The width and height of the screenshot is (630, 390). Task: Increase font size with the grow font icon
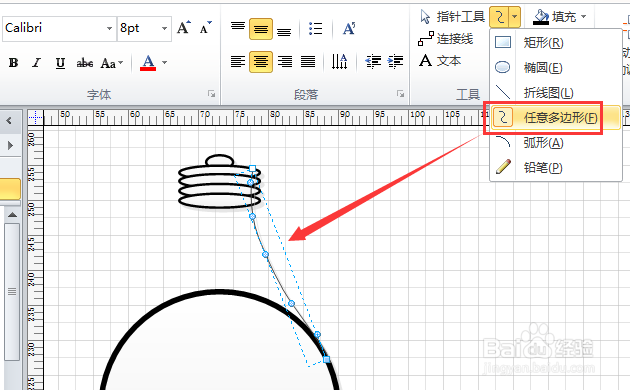coord(184,28)
